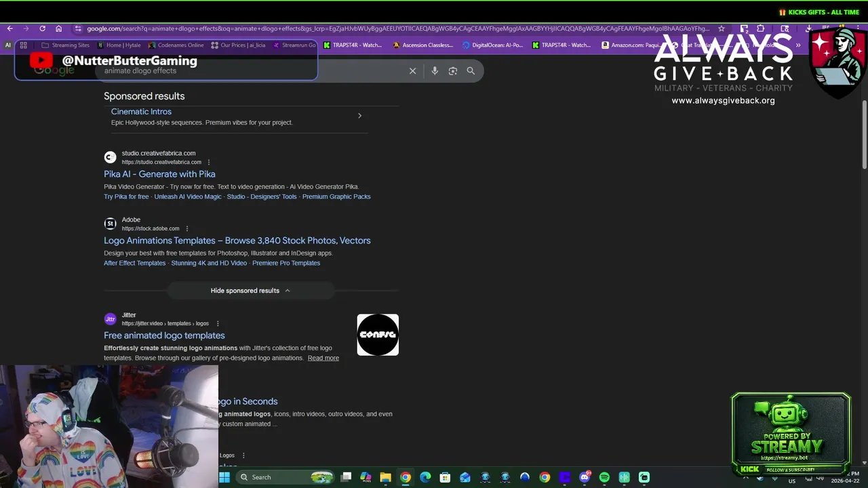Open Free animated logo templates result
Viewport: 868px width, 488px height.
[x=164, y=335]
